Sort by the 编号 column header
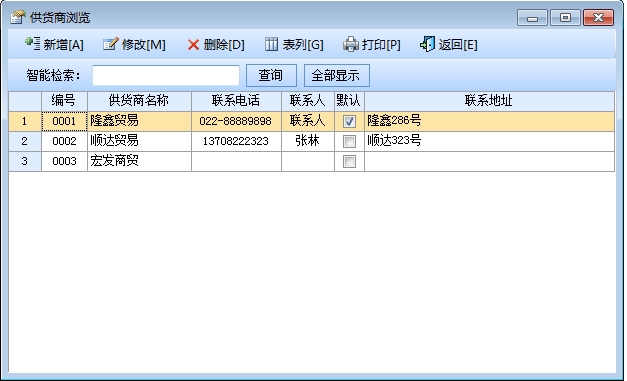This screenshot has height=381, width=627. point(64,101)
